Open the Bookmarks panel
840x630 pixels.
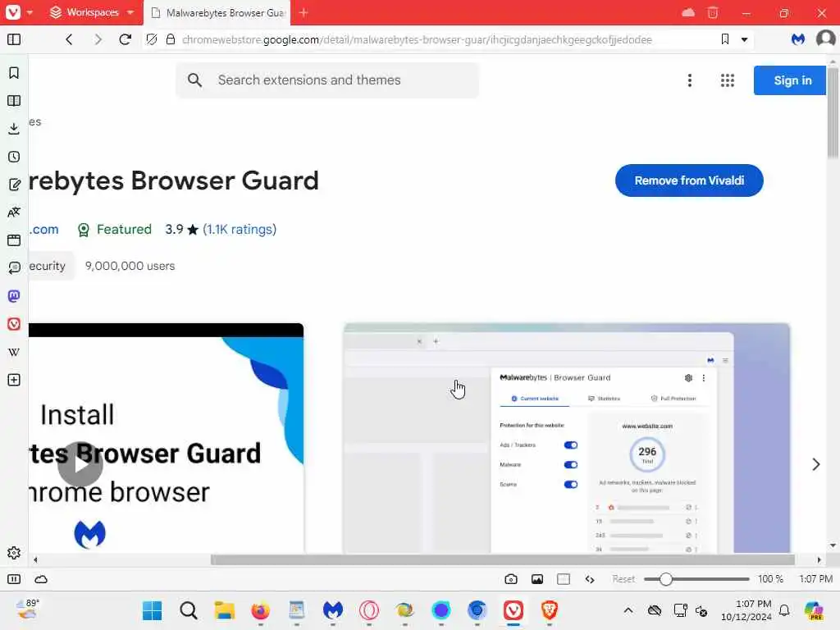click(14, 73)
